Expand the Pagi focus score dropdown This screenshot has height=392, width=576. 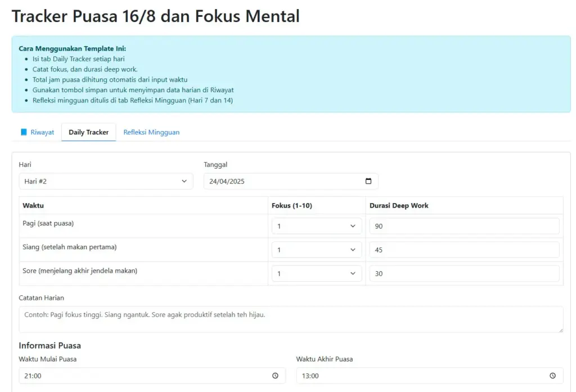317,226
